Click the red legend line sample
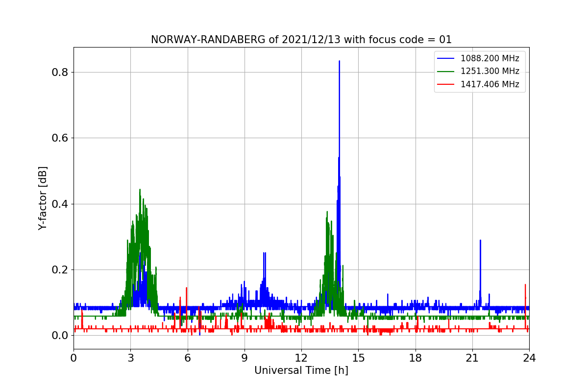The height and width of the screenshot is (392, 588). pos(446,84)
